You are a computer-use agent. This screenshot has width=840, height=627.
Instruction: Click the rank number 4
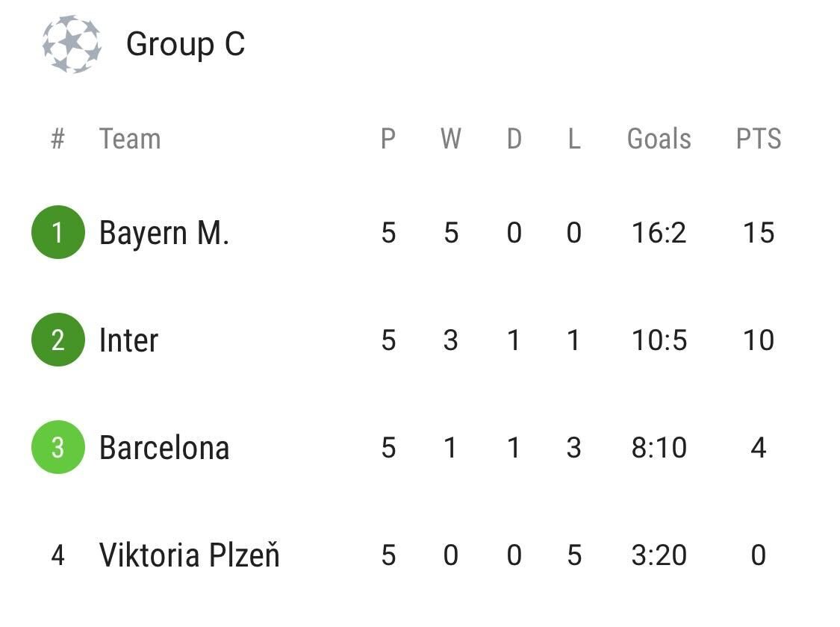57,555
